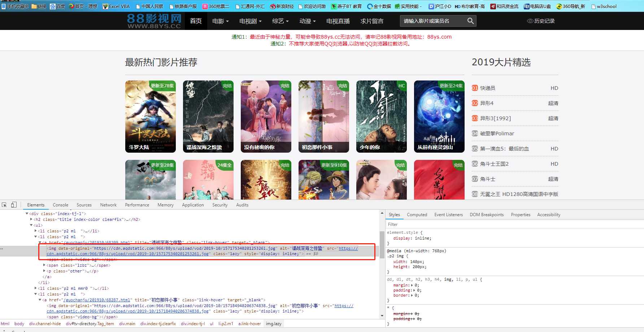Viewport: 644px width, 332px height.
Task: Go to the 首页 nav item
Action: click(196, 21)
